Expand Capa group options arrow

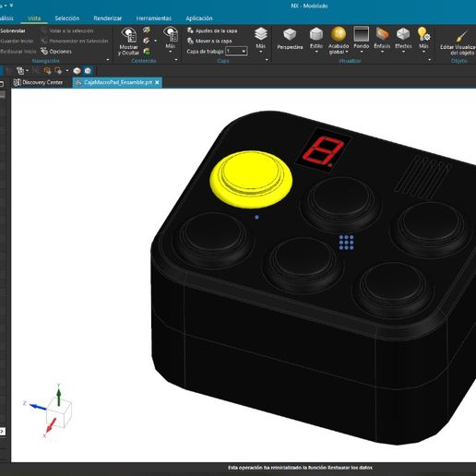click(267, 60)
